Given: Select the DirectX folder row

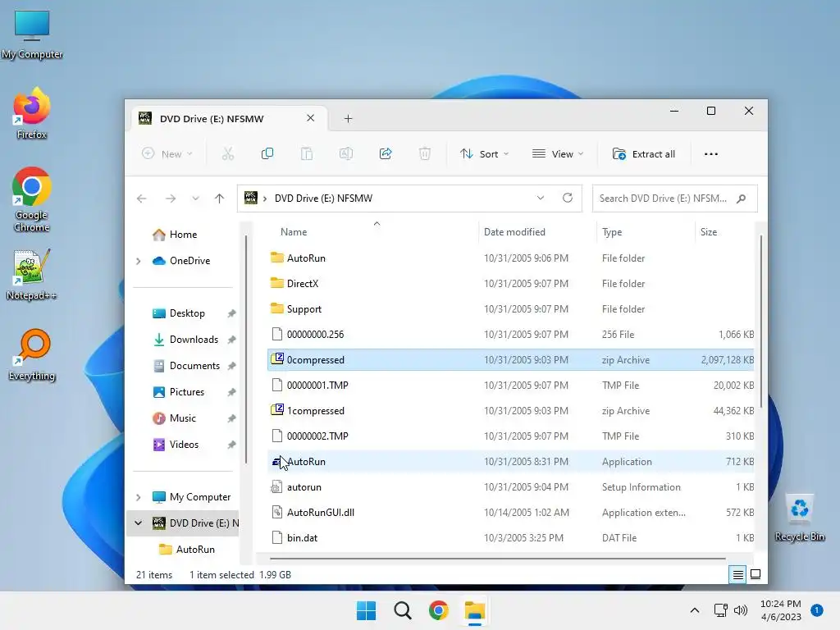Looking at the screenshot, I should [x=510, y=283].
